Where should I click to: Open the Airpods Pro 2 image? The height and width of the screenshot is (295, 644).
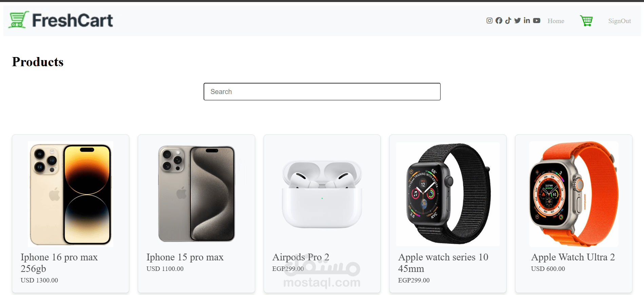[x=322, y=194]
